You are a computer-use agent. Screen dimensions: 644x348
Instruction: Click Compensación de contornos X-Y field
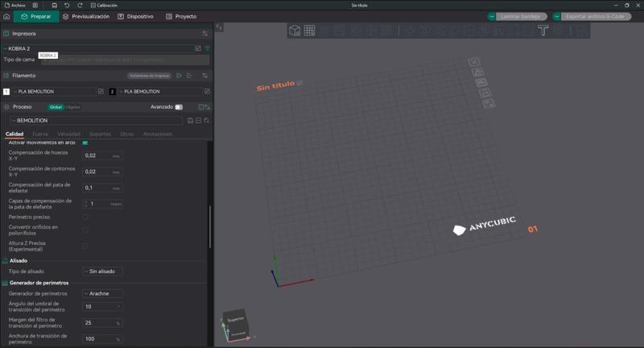click(x=102, y=172)
